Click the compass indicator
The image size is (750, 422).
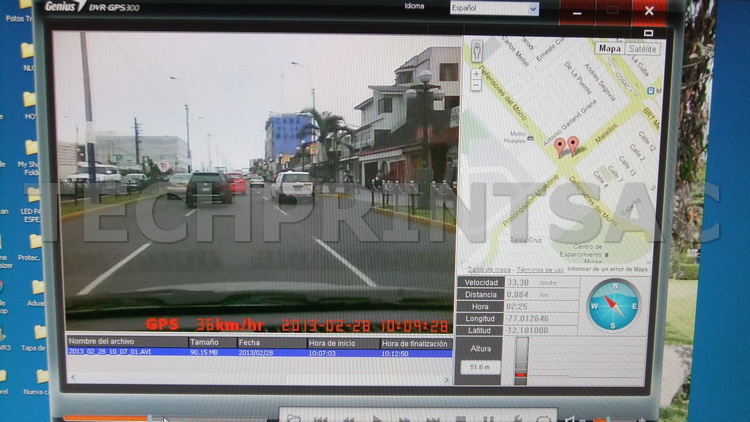[614, 305]
